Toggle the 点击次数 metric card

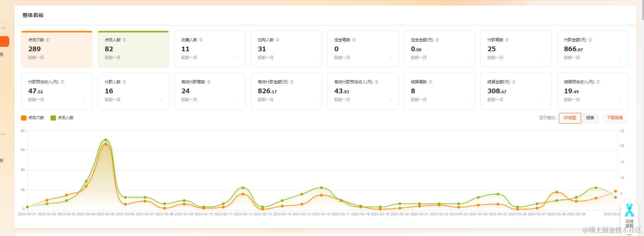57,49
